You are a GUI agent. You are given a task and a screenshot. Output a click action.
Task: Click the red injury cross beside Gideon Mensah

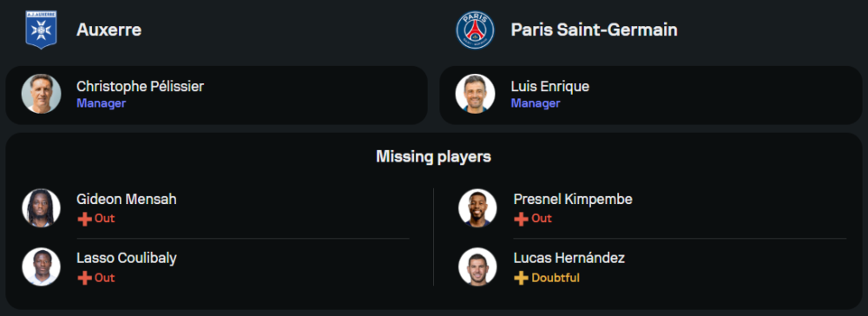click(84, 219)
